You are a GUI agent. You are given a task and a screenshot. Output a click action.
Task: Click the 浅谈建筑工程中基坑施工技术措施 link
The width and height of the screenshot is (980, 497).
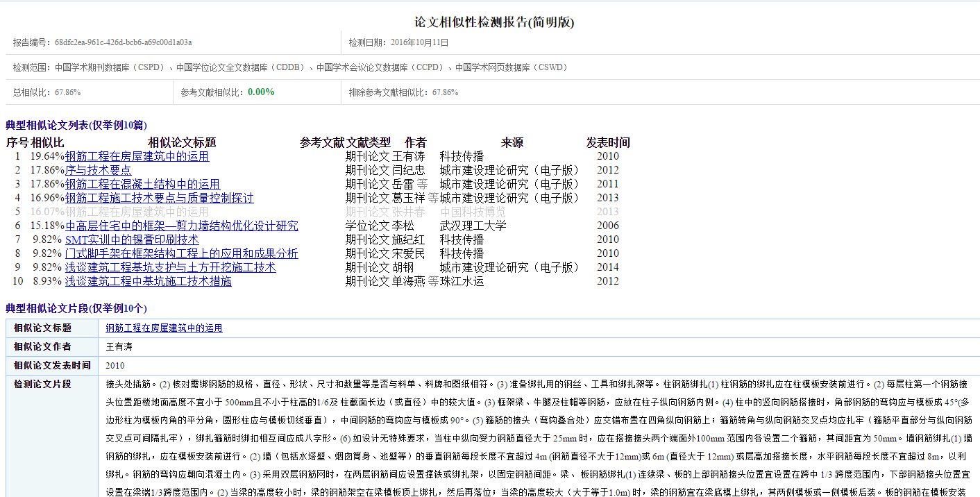tap(148, 281)
